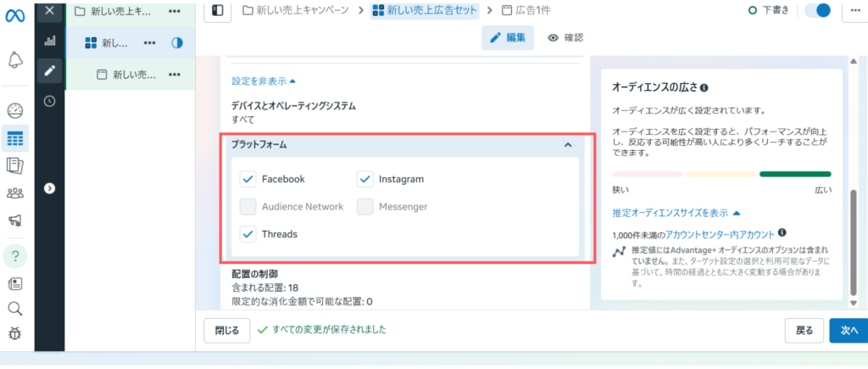Toggle the draft status switch
The image size is (868, 369).
817,10
